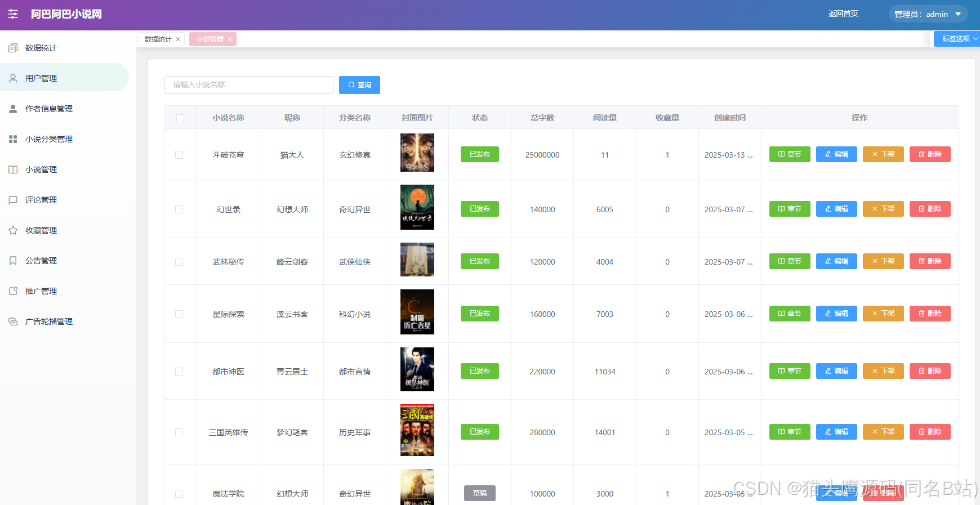Click 下架 for 都市神医
980x505 pixels.
point(883,371)
